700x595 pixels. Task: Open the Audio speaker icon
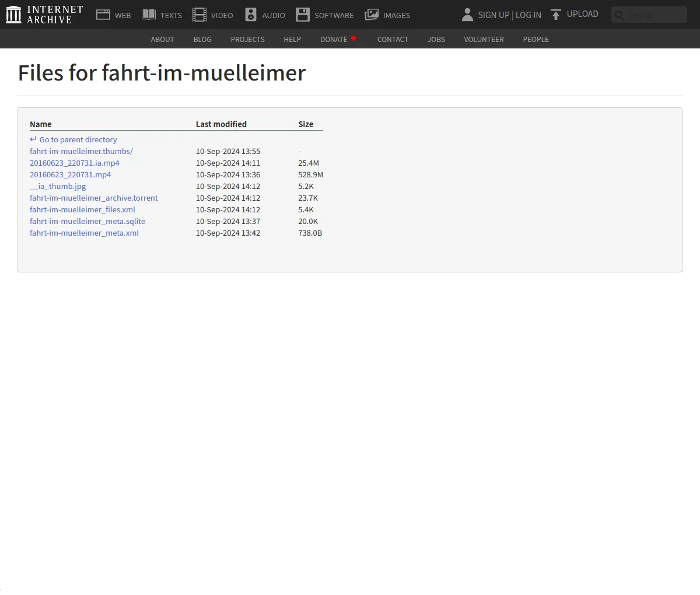pyautogui.click(x=251, y=15)
